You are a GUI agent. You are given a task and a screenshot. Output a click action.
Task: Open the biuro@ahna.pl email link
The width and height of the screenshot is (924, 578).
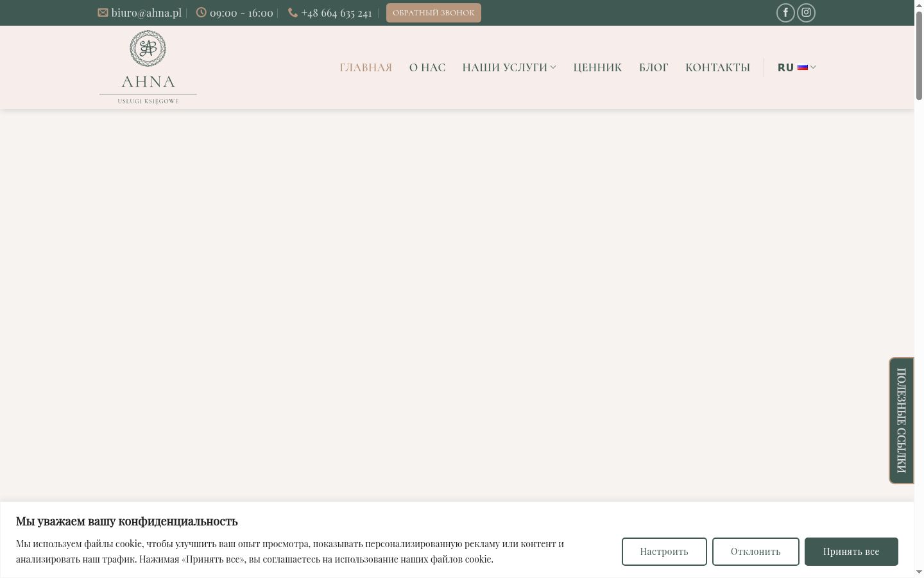tap(146, 13)
